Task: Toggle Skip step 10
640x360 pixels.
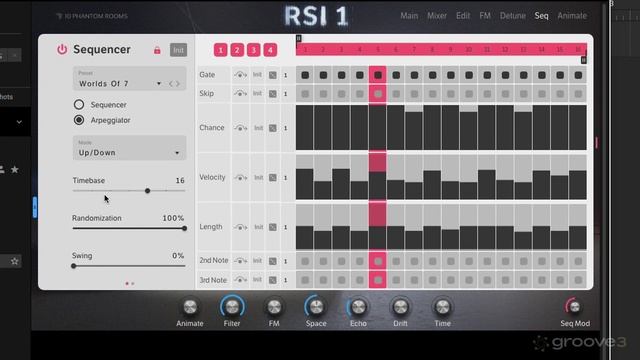Action: [469, 94]
